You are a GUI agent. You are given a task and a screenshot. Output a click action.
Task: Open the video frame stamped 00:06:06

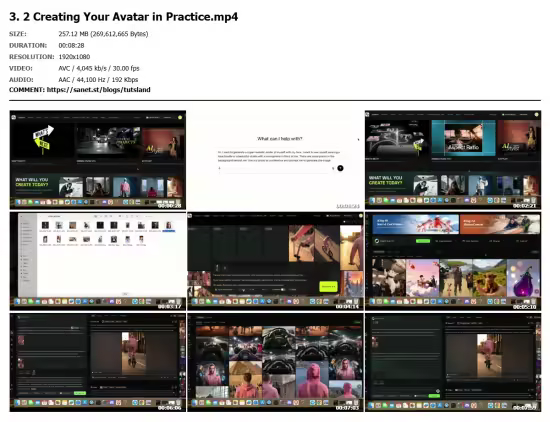coord(98,362)
